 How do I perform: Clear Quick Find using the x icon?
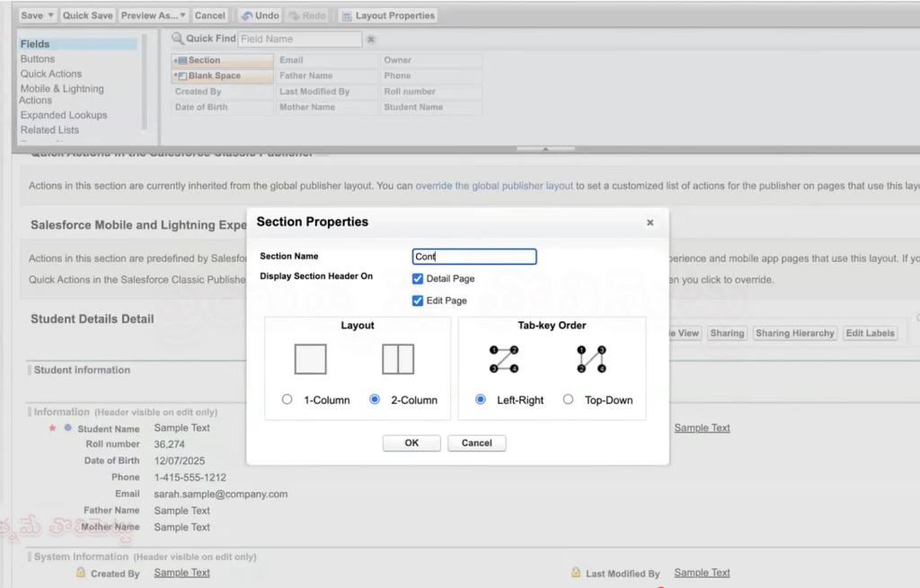click(371, 39)
